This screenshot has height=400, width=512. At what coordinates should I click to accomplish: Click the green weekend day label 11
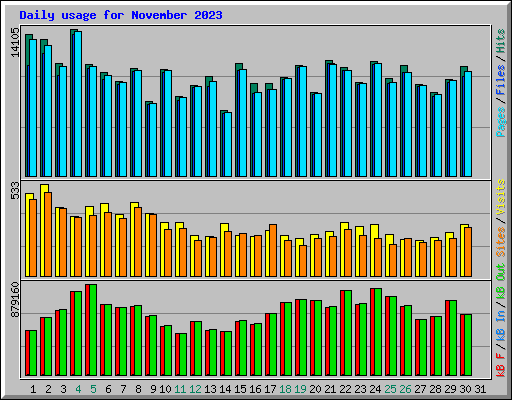click(180, 389)
